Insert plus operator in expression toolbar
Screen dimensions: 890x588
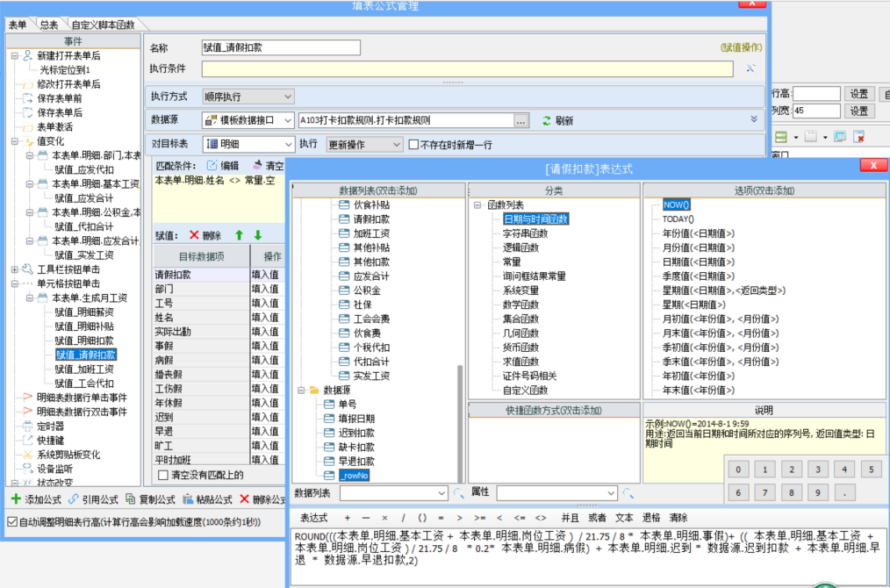tap(348, 518)
